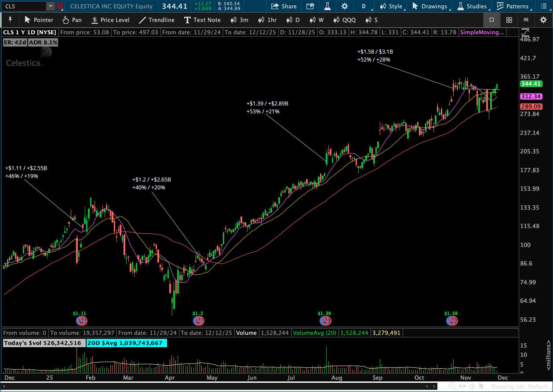This screenshot has height=392, width=553.
Task: Click the last price 344.41 in header
Action: coord(174,6)
